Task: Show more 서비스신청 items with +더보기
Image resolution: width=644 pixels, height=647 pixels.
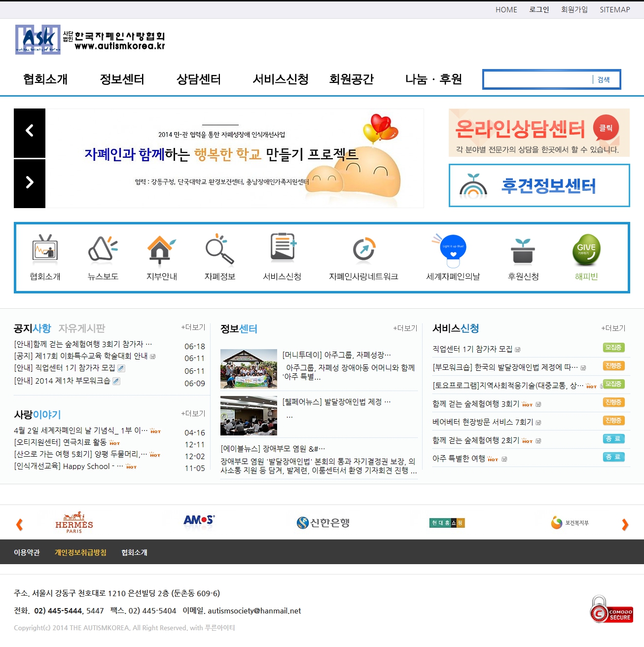Action: [613, 328]
